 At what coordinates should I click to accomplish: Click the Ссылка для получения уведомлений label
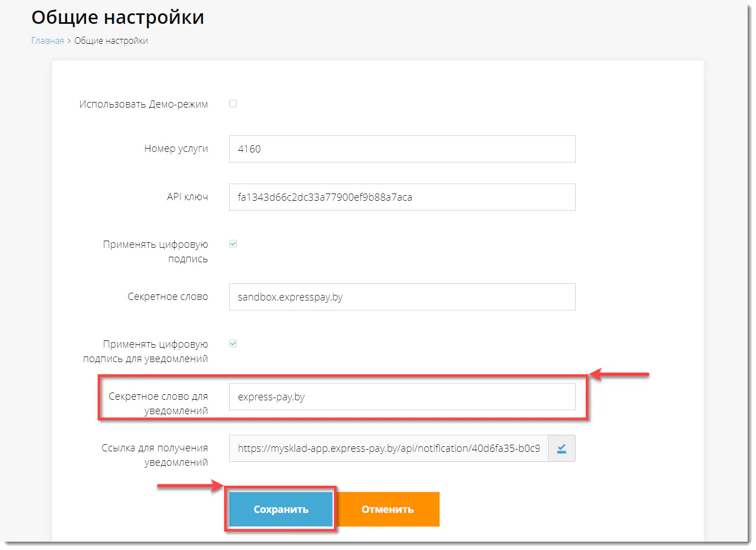[154, 455]
